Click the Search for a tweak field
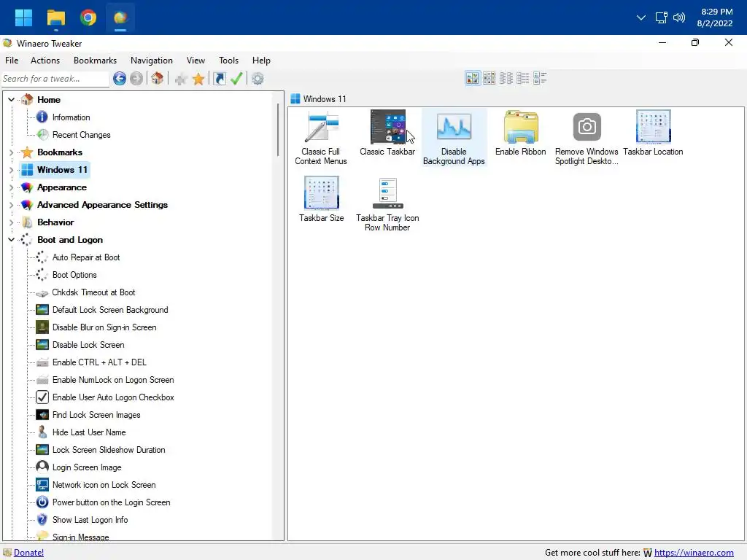 tap(55, 79)
